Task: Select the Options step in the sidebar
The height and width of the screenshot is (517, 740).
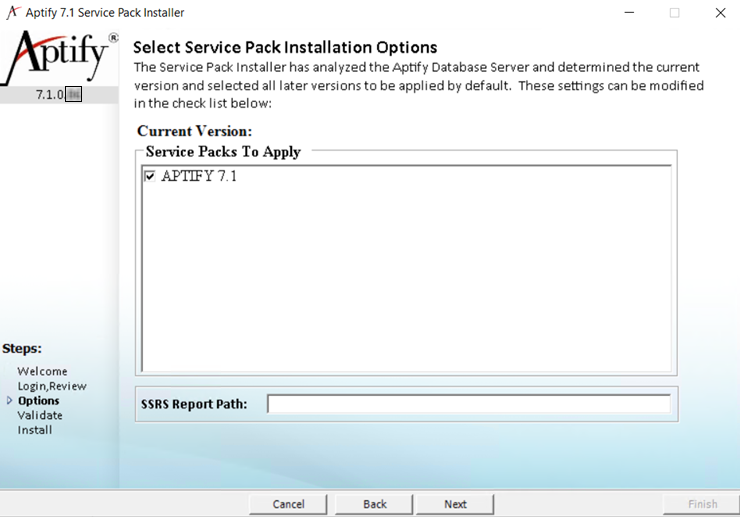Action: pos(39,400)
